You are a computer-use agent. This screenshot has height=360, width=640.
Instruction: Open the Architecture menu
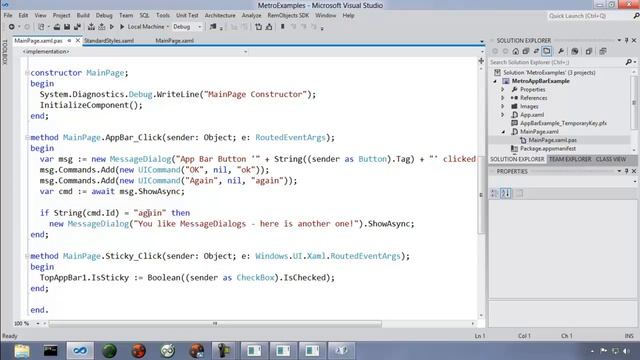click(220, 16)
